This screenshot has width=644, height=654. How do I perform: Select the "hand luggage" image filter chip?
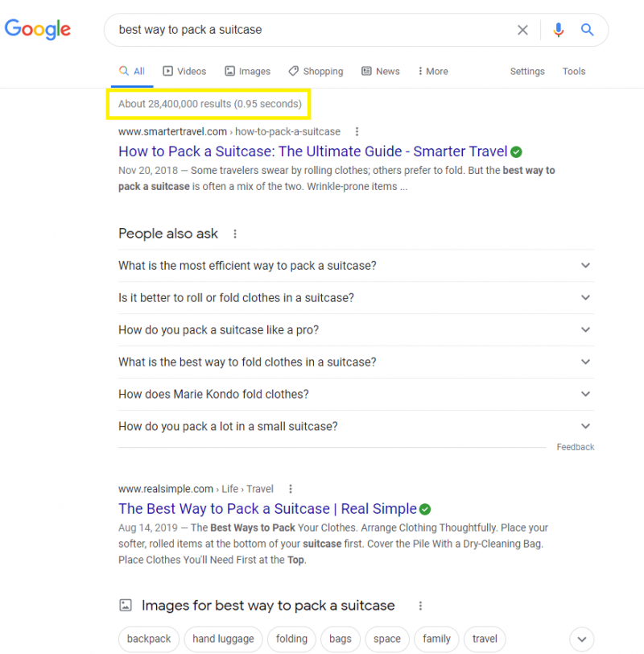[x=221, y=639]
